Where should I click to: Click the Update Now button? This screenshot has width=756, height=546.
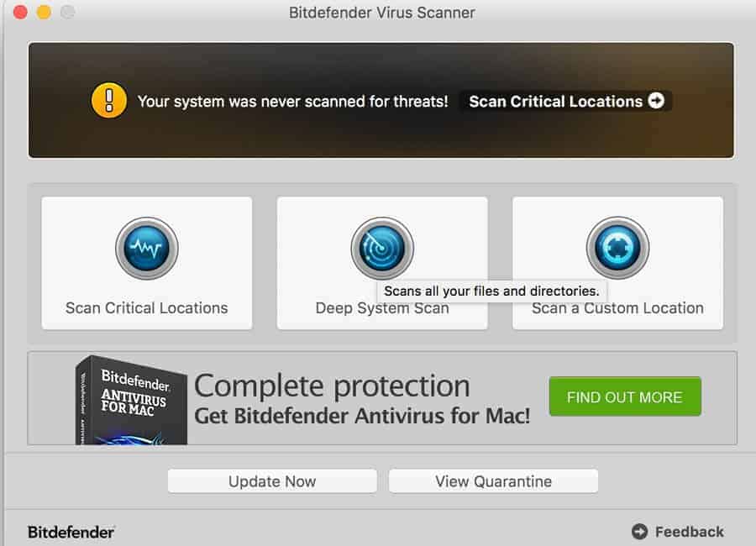(x=272, y=480)
